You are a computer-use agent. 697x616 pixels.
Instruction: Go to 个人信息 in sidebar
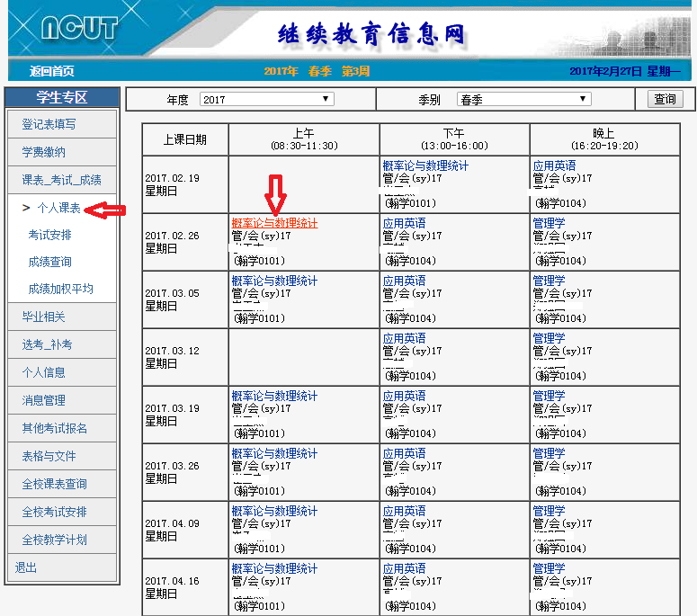[44, 372]
